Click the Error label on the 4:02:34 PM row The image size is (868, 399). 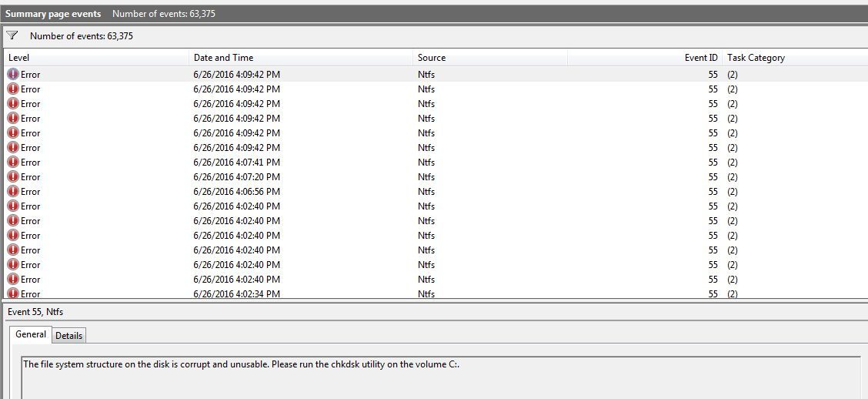31,293
